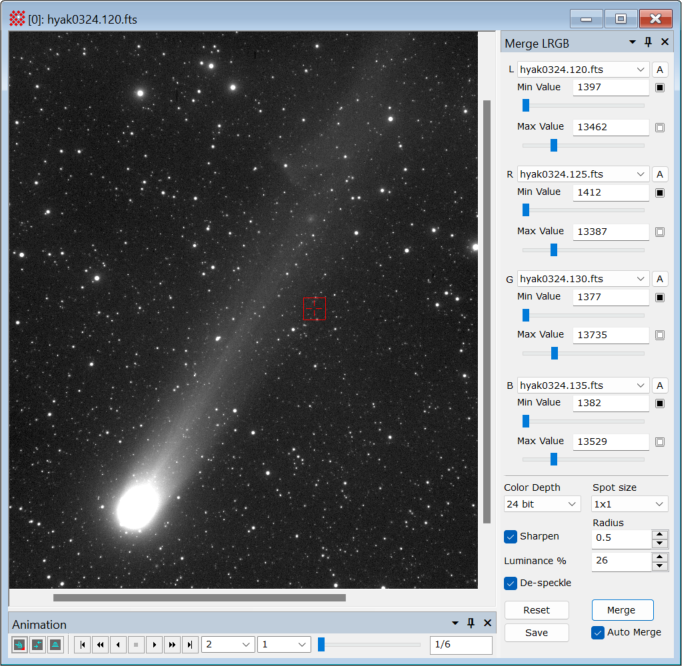Click the animation frame position slider
The image size is (682, 666).
368,645
